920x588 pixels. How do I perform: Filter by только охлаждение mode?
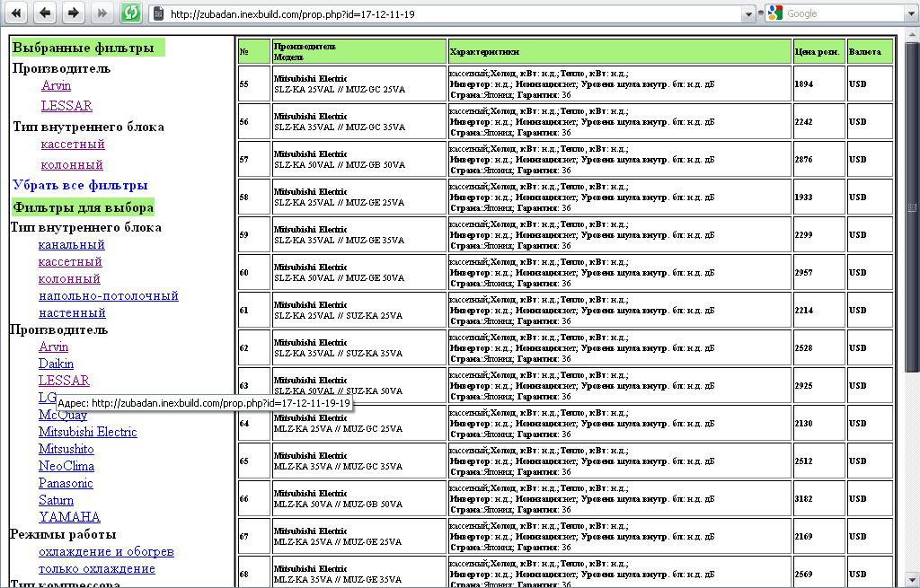(97, 568)
